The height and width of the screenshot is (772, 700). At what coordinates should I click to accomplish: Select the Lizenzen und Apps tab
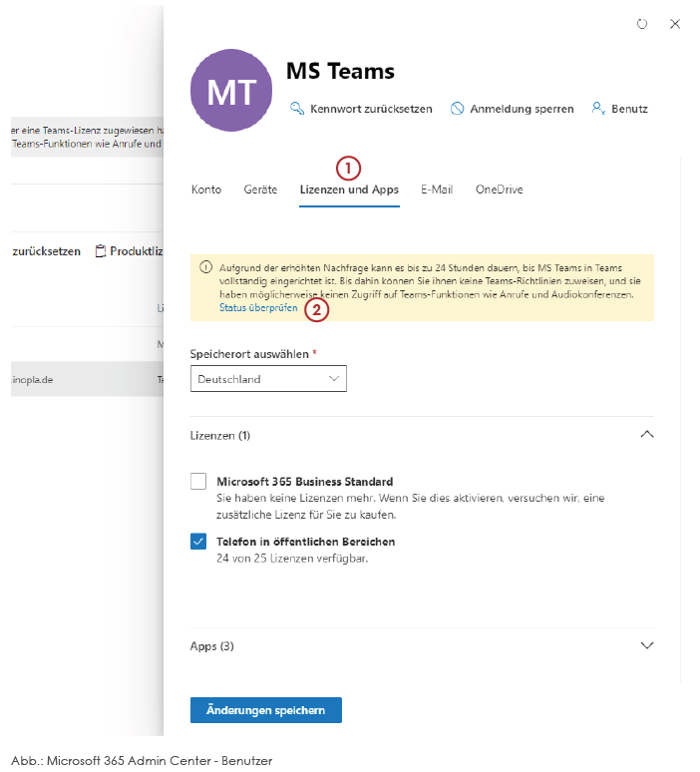point(350,190)
